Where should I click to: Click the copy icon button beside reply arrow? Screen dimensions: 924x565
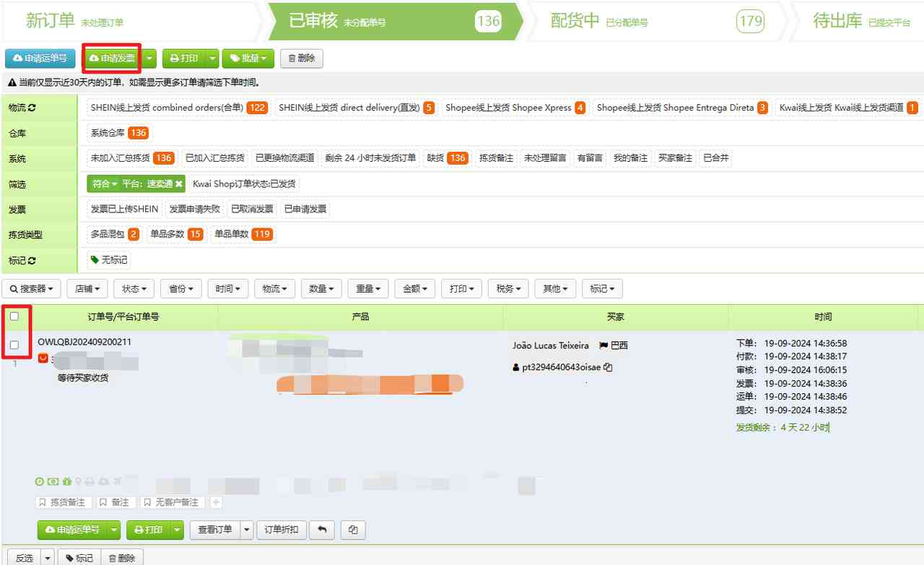click(x=353, y=530)
